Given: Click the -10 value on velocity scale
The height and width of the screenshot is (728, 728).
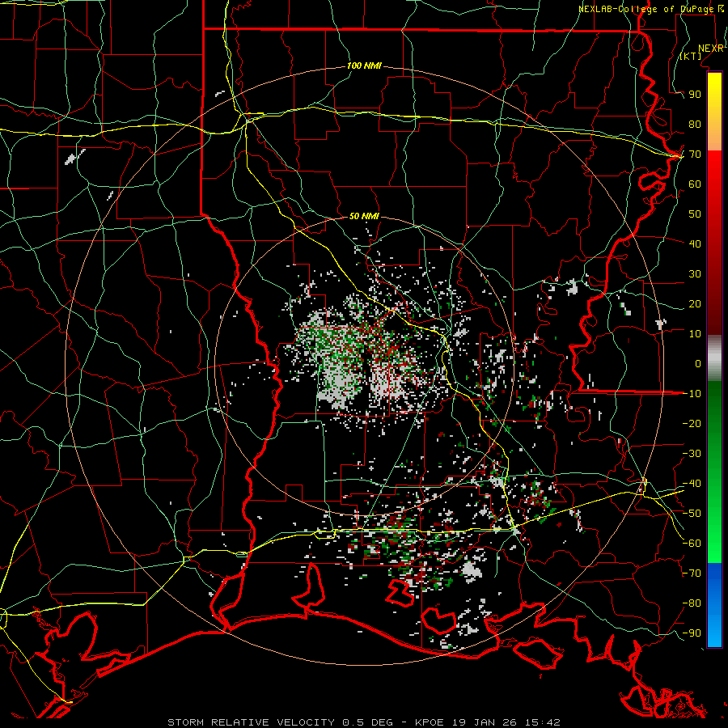Looking at the screenshot, I should pyautogui.click(x=692, y=394).
